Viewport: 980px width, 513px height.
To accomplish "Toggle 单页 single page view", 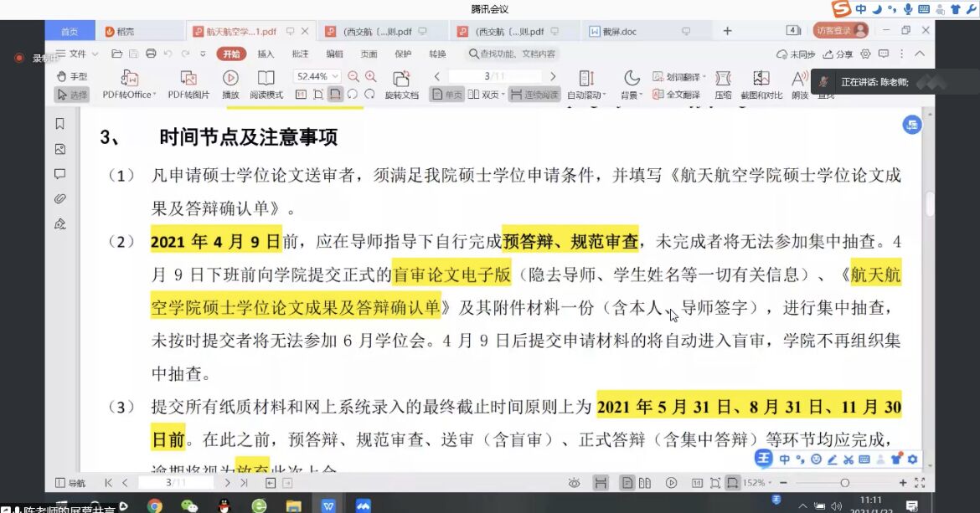I will coord(446,95).
